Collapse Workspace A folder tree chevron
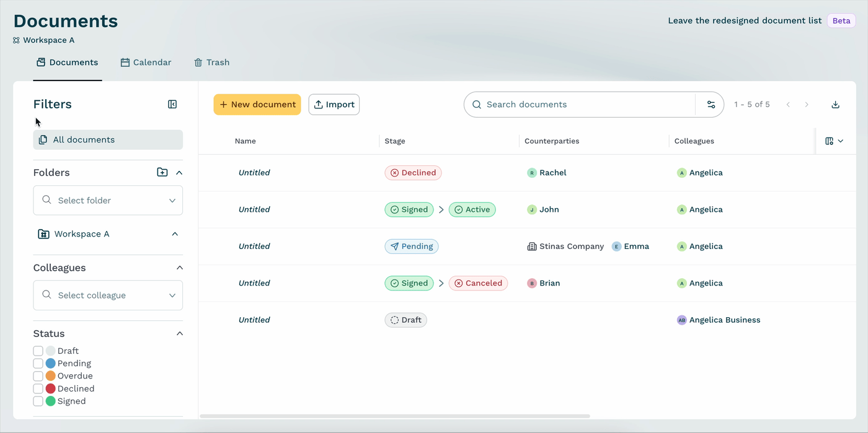This screenshot has height=433, width=868. pyautogui.click(x=175, y=234)
